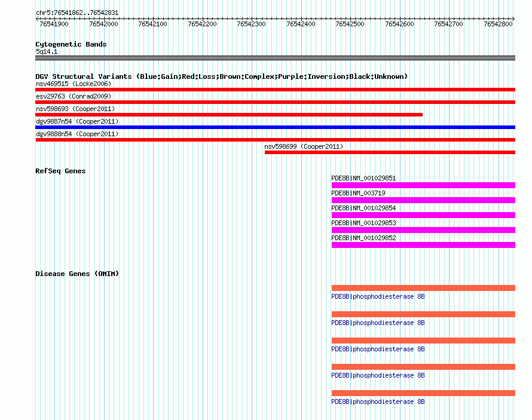The width and height of the screenshot is (532, 420).
Task: Click scale position 76542600
Action: (399, 24)
